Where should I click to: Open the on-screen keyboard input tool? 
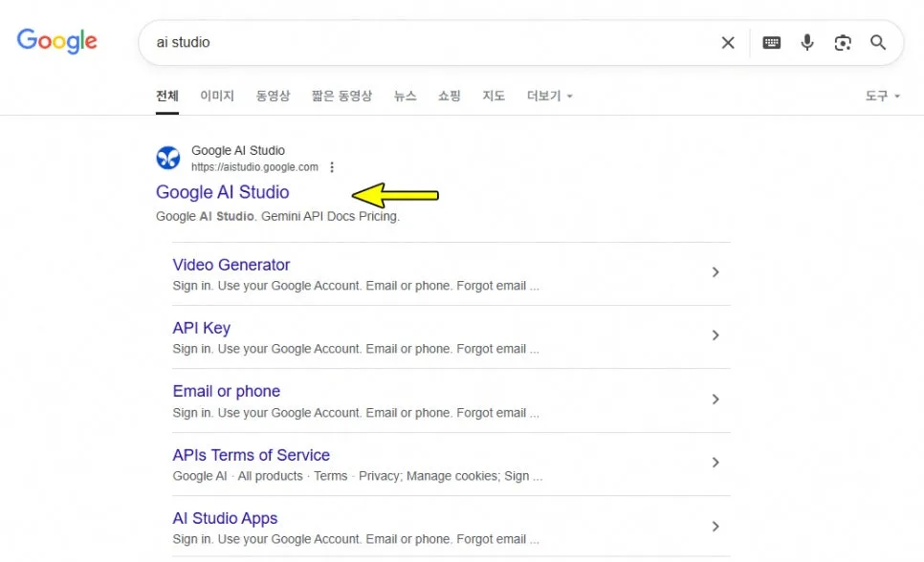coord(771,42)
